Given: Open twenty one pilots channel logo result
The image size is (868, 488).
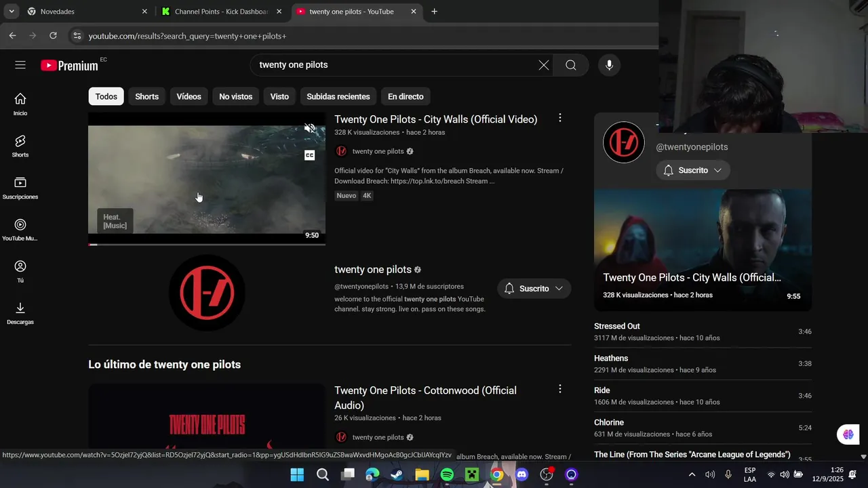Looking at the screenshot, I should 207,293.
